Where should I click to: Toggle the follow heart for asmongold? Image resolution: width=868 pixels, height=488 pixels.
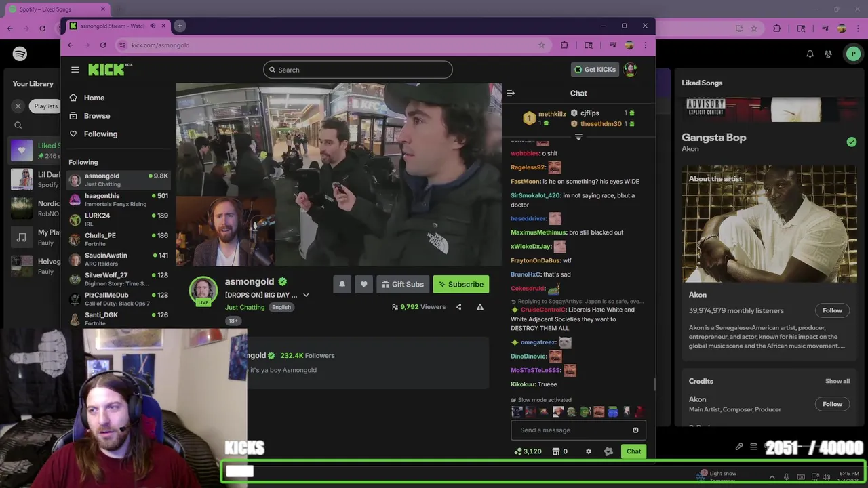363,285
